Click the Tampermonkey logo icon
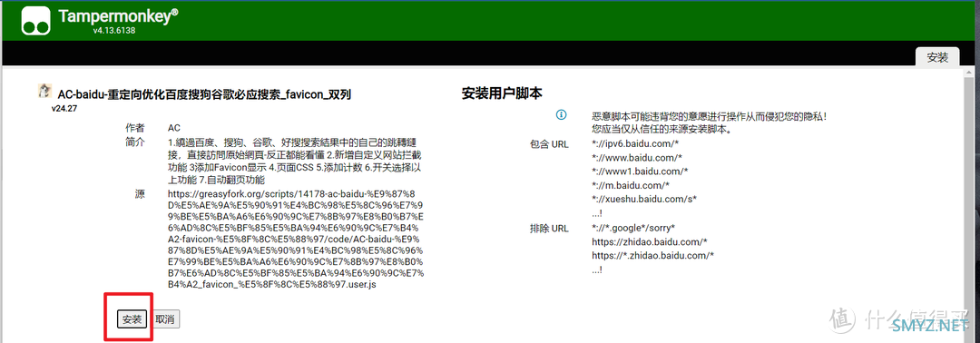The image size is (980, 343). coord(35,20)
